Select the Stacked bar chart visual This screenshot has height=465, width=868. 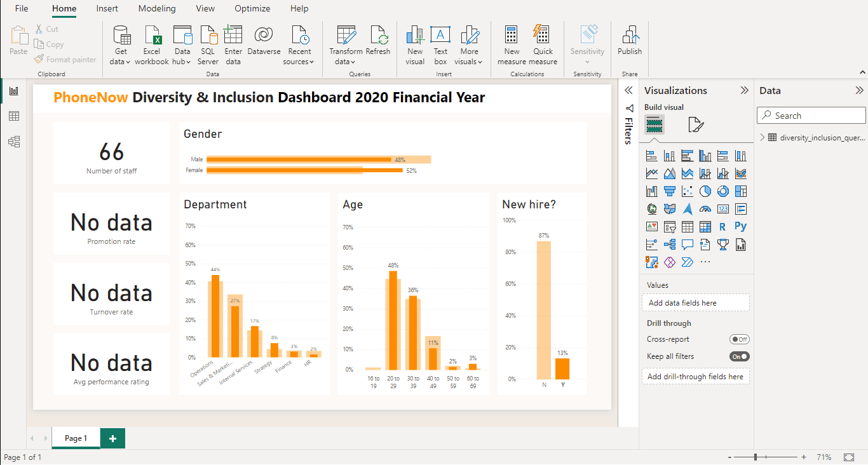(652, 156)
